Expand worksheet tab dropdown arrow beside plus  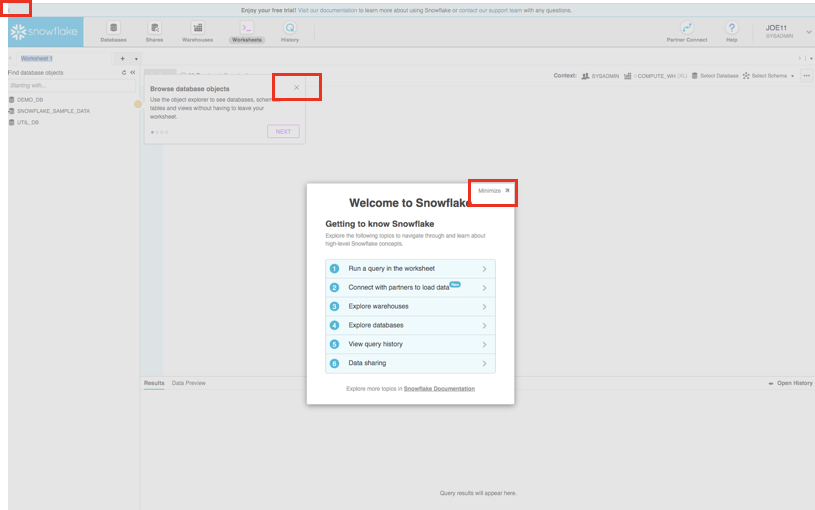coord(135,59)
